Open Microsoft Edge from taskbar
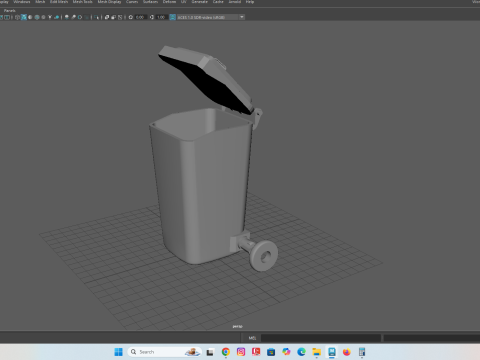 click(301, 352)
